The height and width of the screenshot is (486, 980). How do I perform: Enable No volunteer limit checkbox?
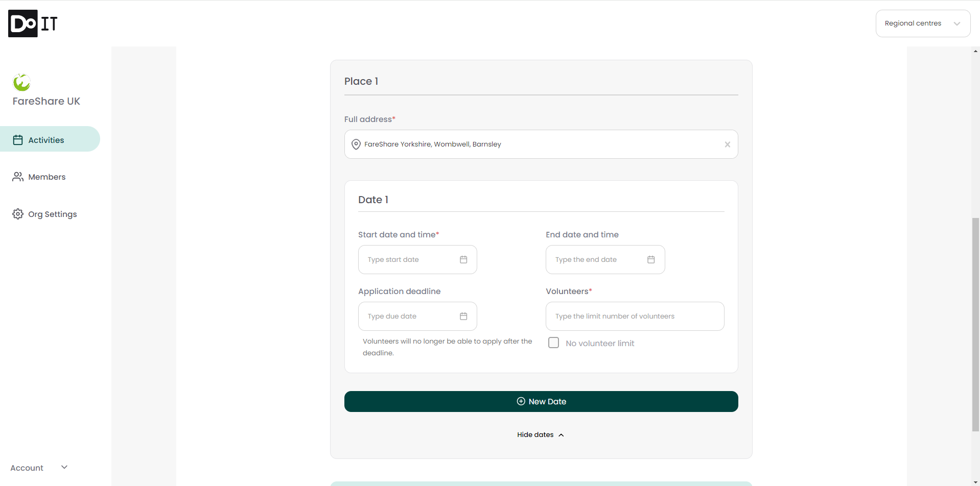(553, 343)
